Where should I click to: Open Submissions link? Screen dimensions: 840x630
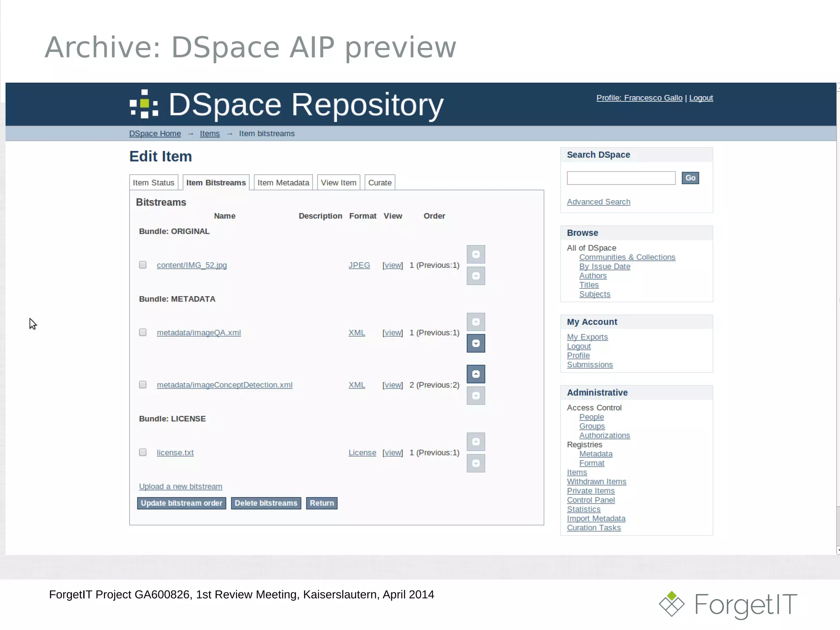(x=590, y=365)
